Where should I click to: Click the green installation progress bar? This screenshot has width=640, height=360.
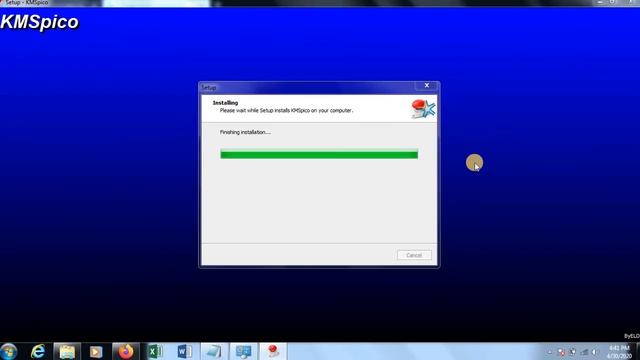(x=319, y=154)
